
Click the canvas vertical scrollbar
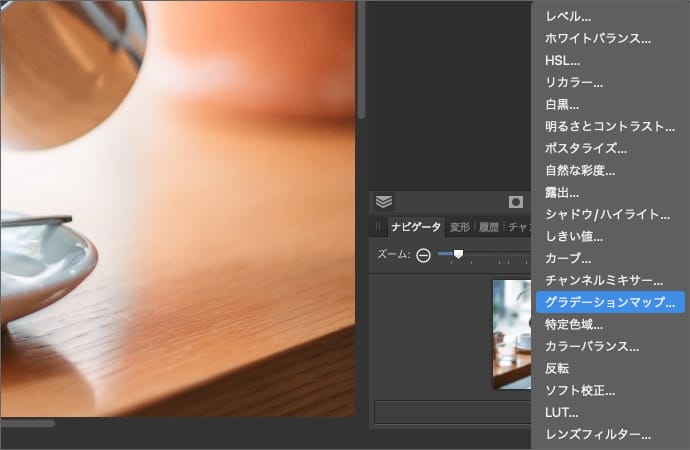[x=361, y=60]
